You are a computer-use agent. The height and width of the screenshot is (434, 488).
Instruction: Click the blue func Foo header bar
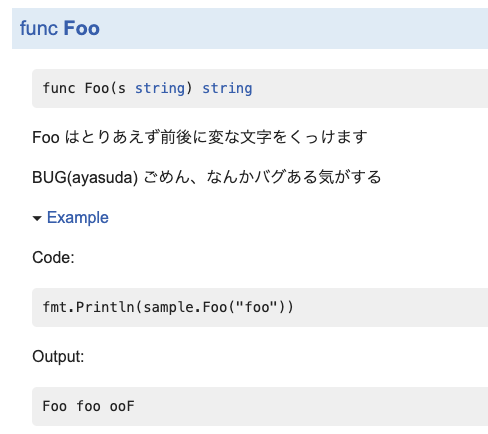250,29
